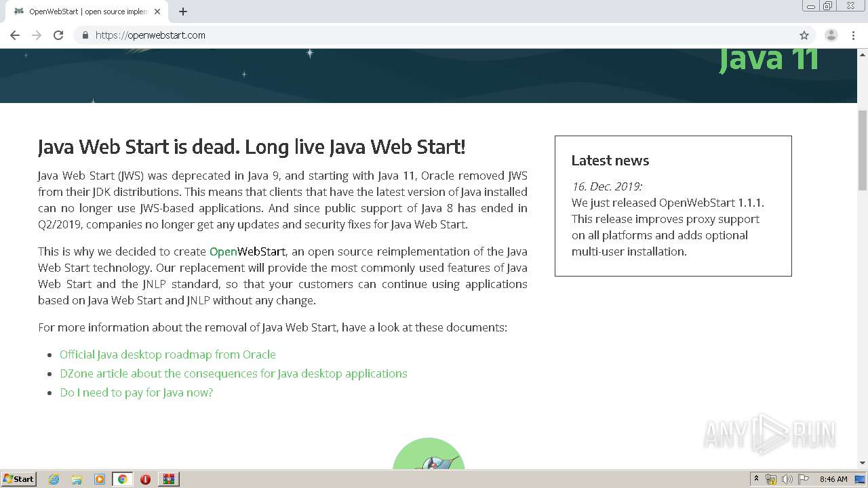Open the Windows Start menu
Viewport: 868px width, 488px height.
tap(18, 479)
